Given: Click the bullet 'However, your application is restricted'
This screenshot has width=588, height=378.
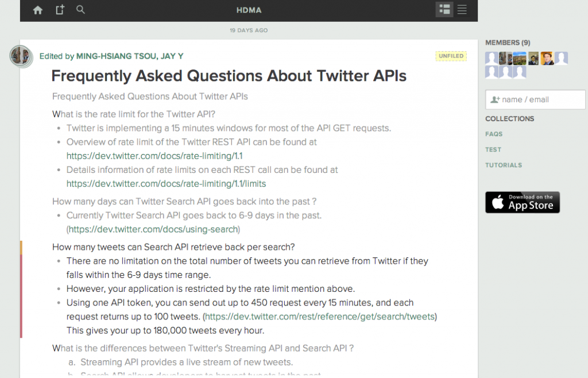Looking at the screenshot, I should [210, 289].
